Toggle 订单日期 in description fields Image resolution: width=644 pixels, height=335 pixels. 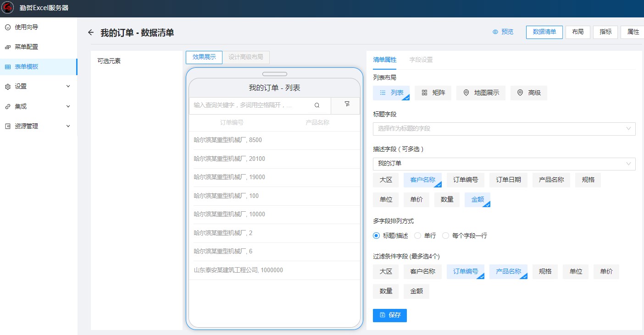click(508, 180)
